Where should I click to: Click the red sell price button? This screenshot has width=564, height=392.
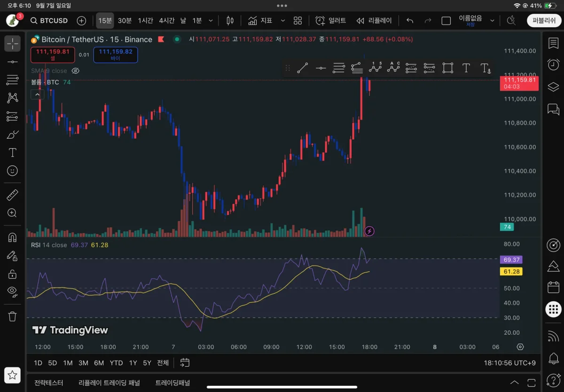pos(53,55)
